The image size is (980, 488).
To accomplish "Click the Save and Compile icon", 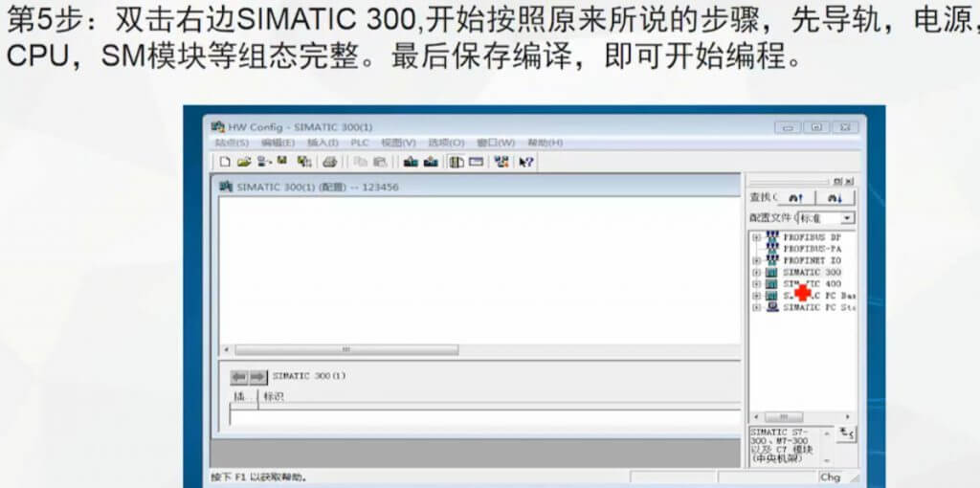I will point(304,163).
